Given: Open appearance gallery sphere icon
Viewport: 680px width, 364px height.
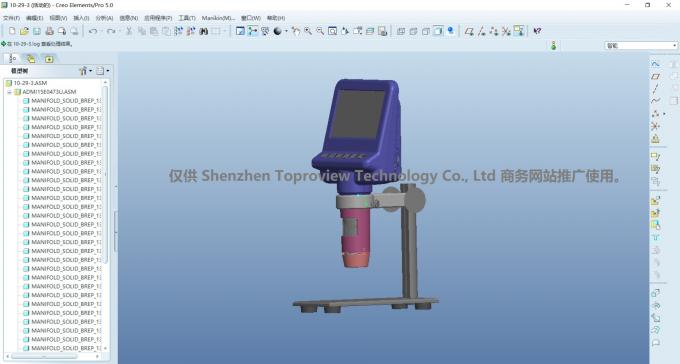Looking at the screenshot, I should coord(278,31).
